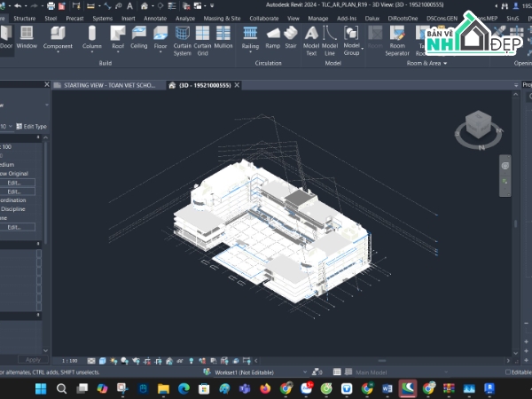
Task: Open the Manage ribbon tab
Action: [x=318, y=19]
